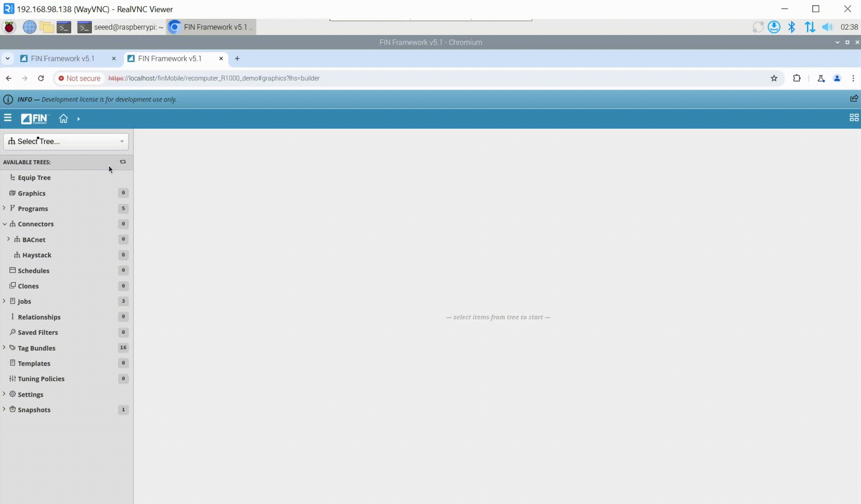Image resolution: width=861 pixels, height=504 pixels.
Task: Open a new Chromium tab
Action: 237,58
